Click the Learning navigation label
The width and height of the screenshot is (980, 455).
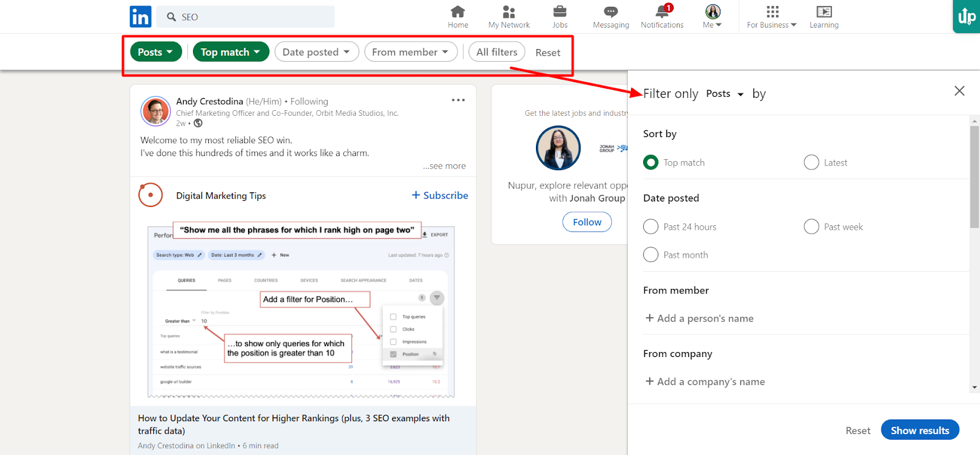pyautogui.click(x=824, y=25)
